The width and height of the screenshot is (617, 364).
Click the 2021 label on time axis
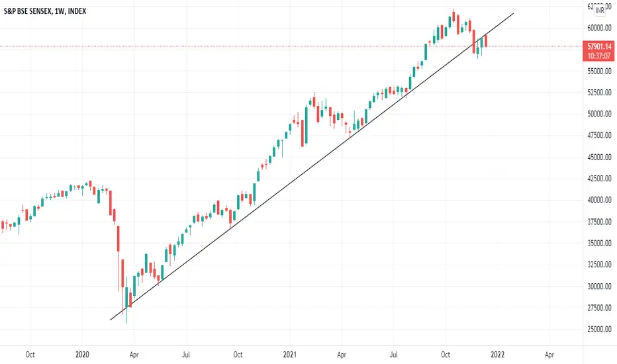pos(289,355)
